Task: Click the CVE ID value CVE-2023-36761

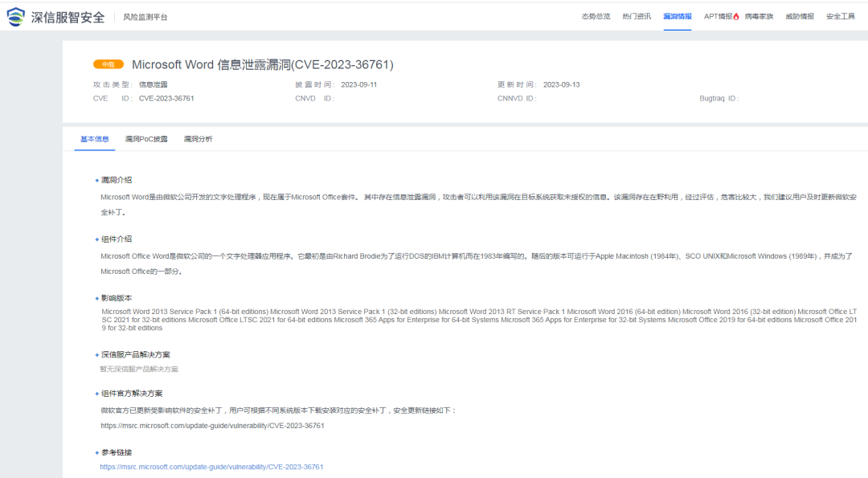Action: [166, 99]
